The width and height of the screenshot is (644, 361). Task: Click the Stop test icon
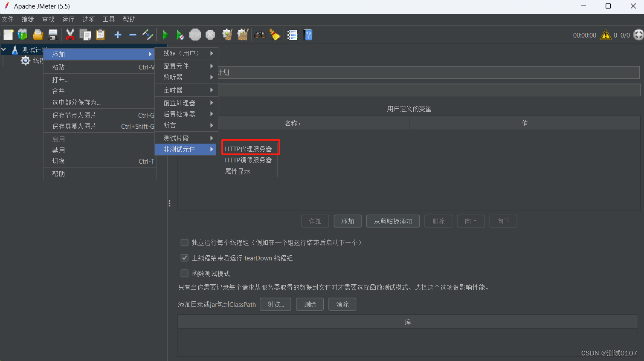point(195,35)
